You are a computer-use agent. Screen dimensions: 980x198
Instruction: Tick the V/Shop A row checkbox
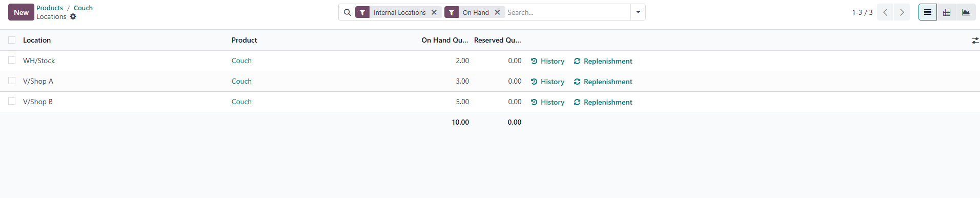coord(12,81)
